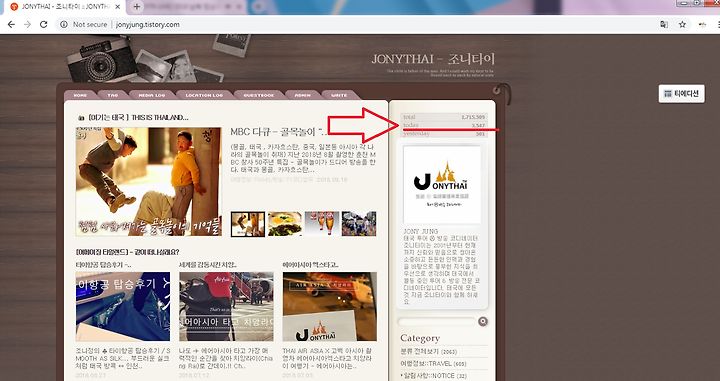This screenshot has height=381, width=720.
Task: Open the 세계를 감동시킨 치앙.. post title
Action: (x=208, y=265)
